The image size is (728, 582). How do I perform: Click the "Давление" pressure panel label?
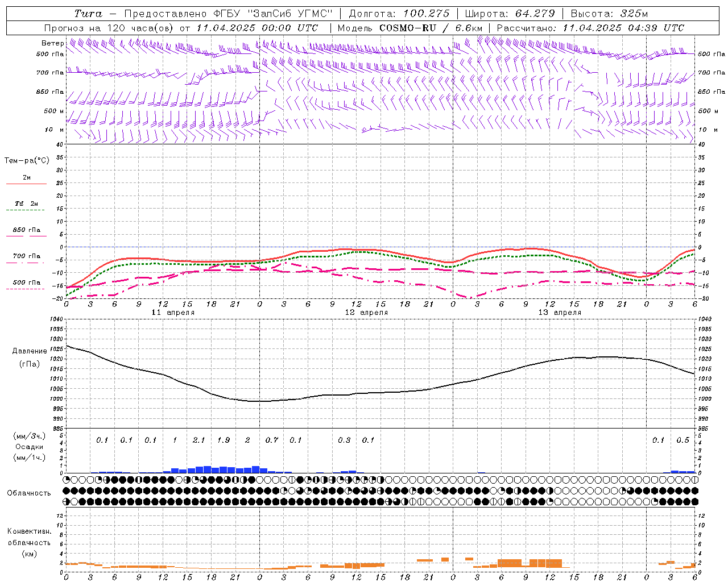click(x=30, y=351)
